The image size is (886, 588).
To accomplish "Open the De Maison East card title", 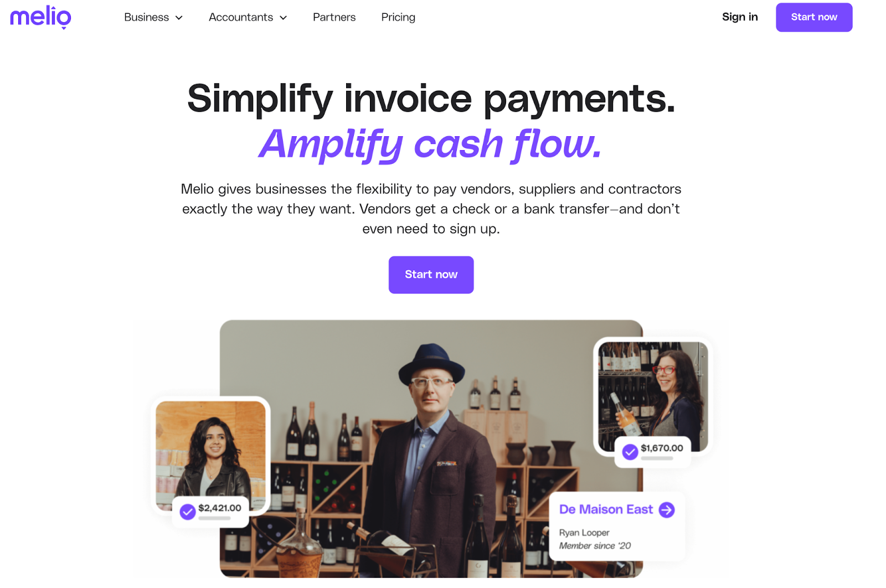I will (606, 509).
